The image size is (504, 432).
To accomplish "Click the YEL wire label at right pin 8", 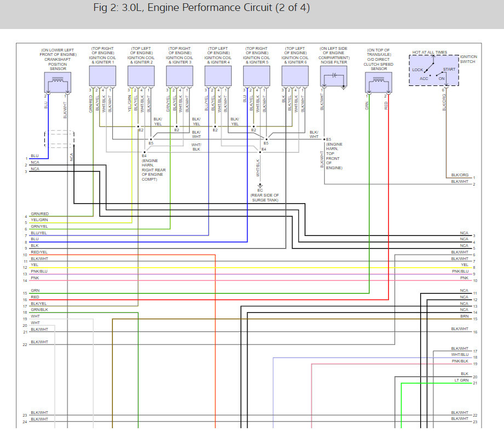I will 465,265.
